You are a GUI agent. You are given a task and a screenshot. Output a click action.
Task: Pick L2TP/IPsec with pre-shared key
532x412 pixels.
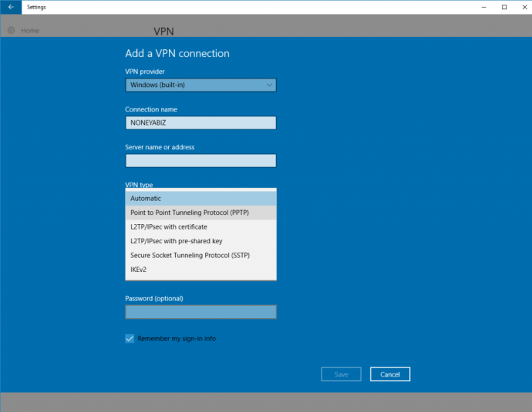point(200,241)
